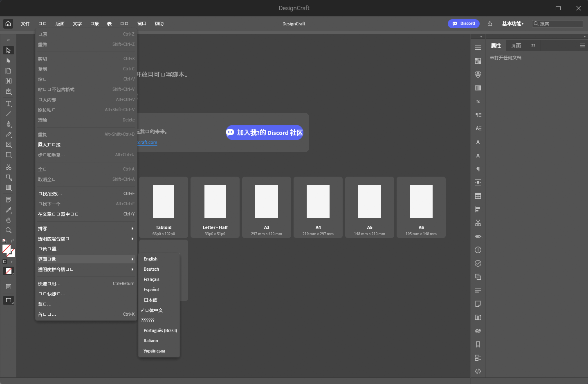Open the 帮助 menu
Screen dimensions: 588x384
[159, 24]
